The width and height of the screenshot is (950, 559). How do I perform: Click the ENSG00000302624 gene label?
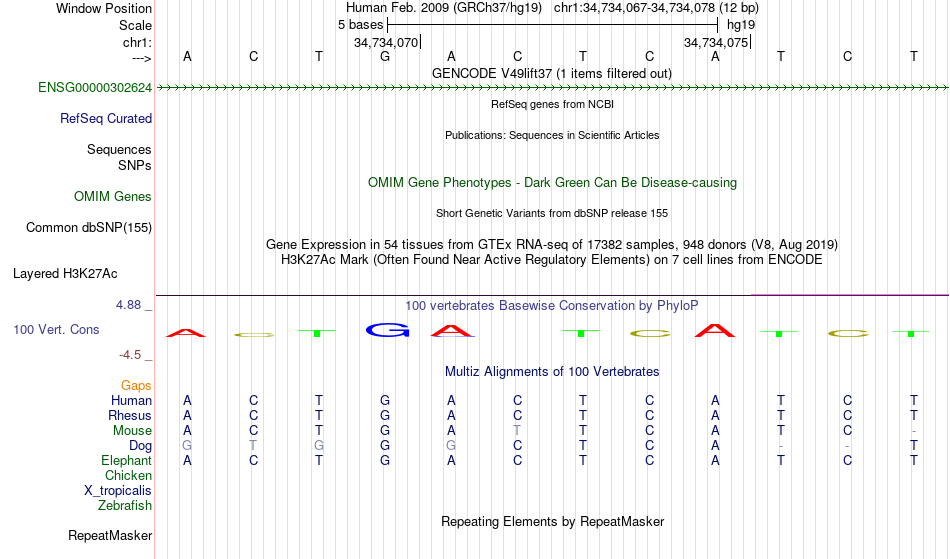coord(95,88)
